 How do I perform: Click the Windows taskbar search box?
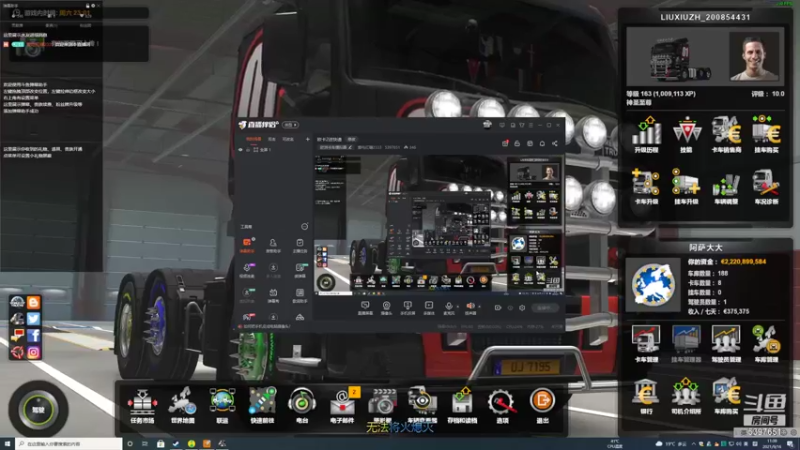click(x=69, y=444)
